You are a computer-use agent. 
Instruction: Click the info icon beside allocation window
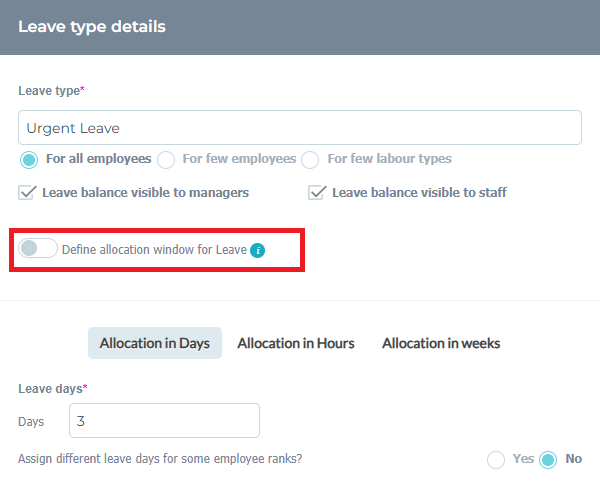(258, 251)
